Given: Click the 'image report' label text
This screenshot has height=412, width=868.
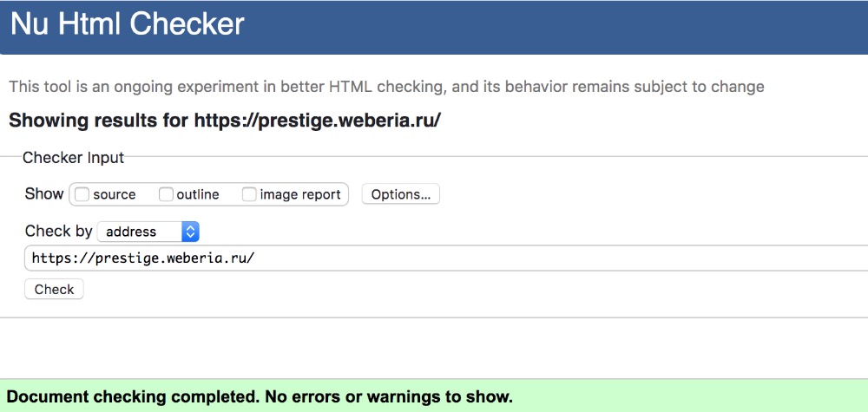Looking at the screenshot, I should pyautogui.click(x=300, y=195).
